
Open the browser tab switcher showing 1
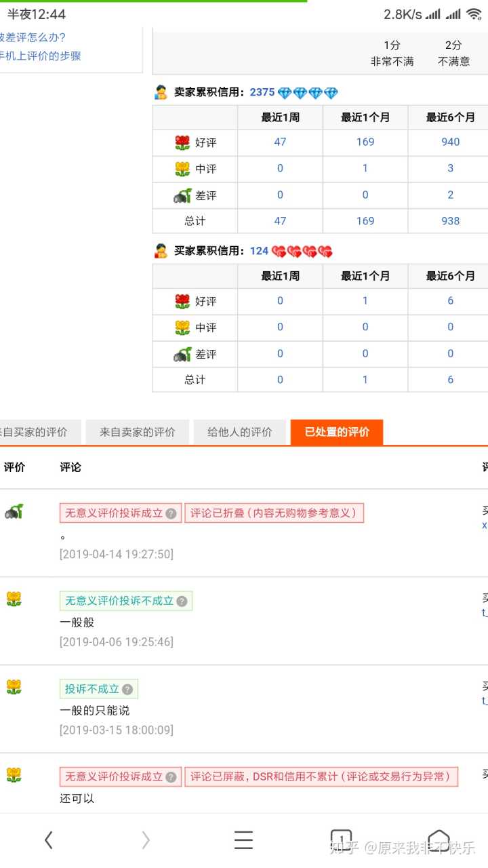(341, 838)
